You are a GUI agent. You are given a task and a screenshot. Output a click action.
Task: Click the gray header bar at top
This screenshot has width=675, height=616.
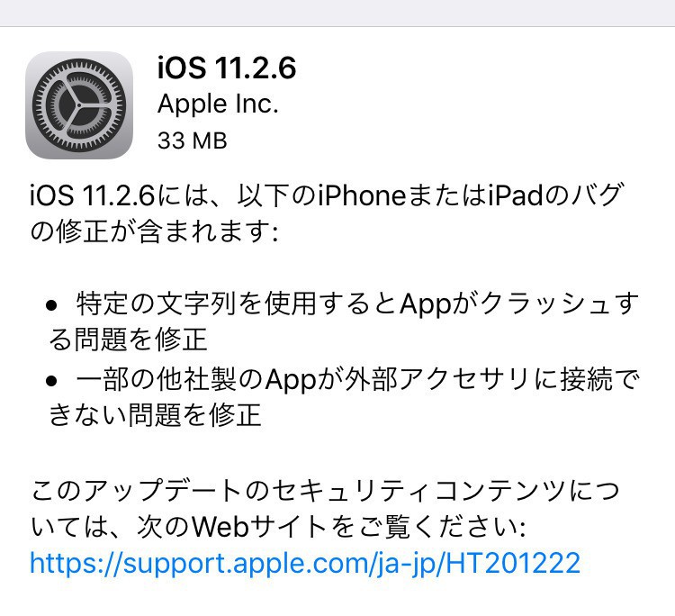(337, 13)
